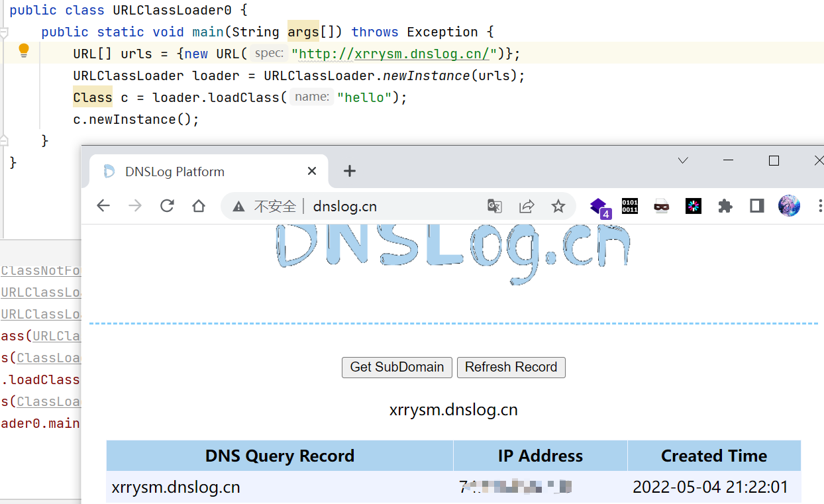
Task: Reload the DNSLog page
Action: click(167, 206)
